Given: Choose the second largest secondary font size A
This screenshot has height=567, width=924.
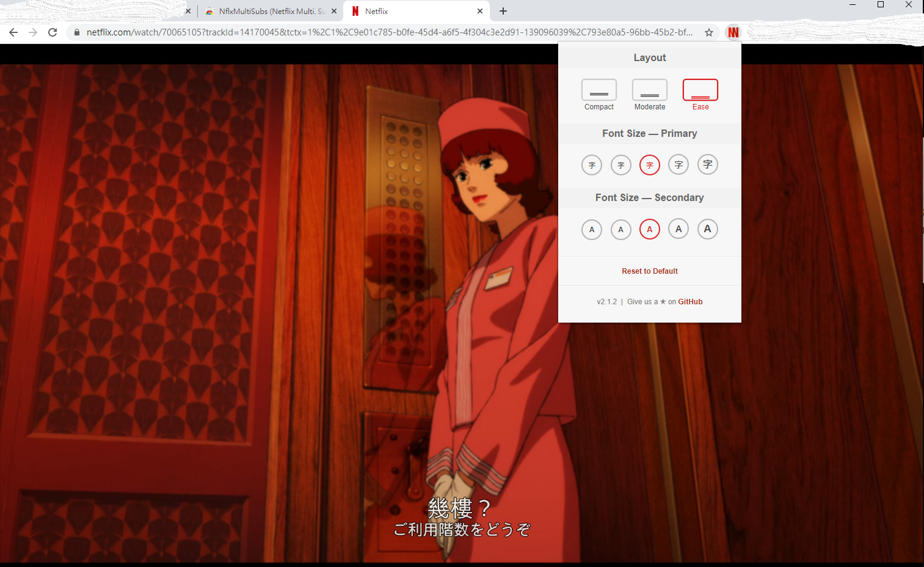Looking at the screenshot, I should tap(678, 229).
